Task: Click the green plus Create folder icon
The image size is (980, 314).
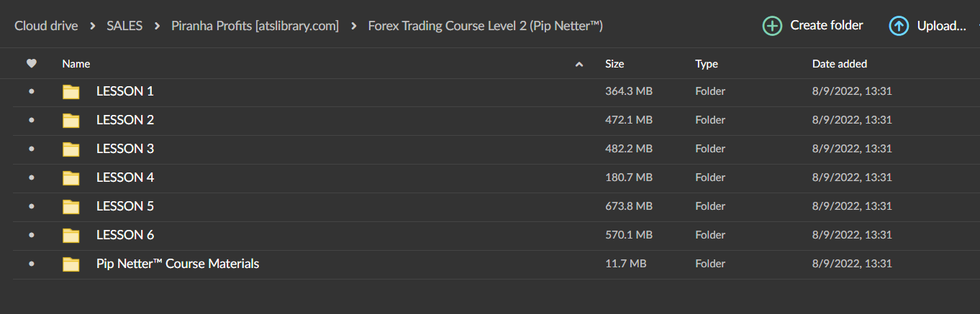Action: pos(772,26)
